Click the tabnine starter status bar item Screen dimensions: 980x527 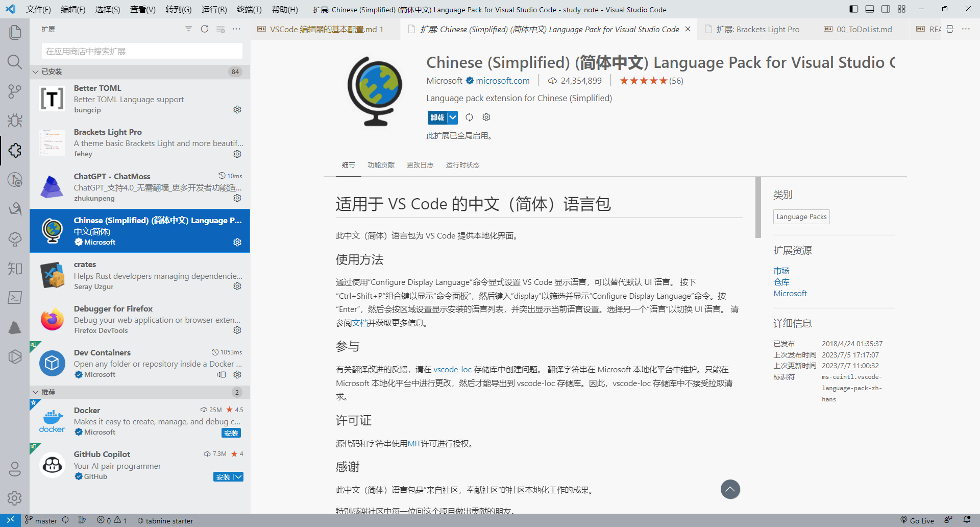pyautogui.click(x=165, y=520)
